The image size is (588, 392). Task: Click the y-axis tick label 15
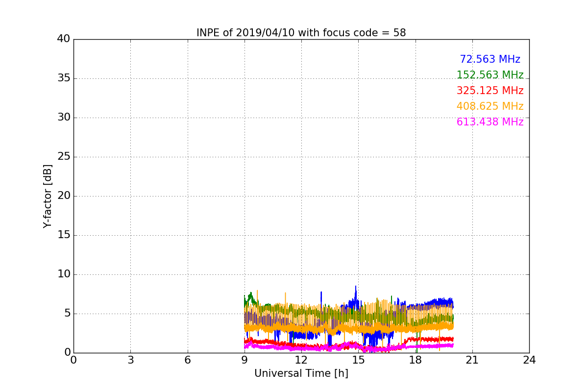(x=63, y=235)
